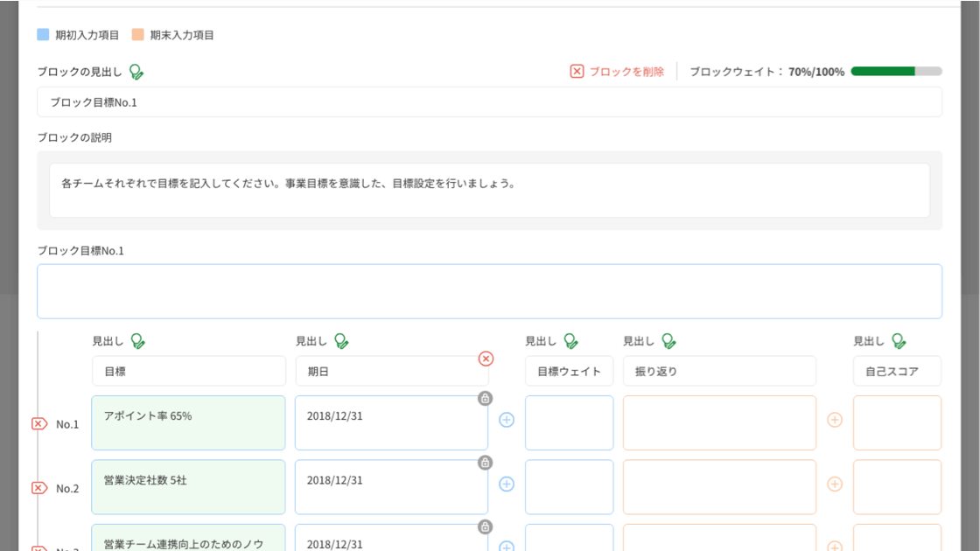Click blue plus icon in row No.1

click(x=507, y=420)
